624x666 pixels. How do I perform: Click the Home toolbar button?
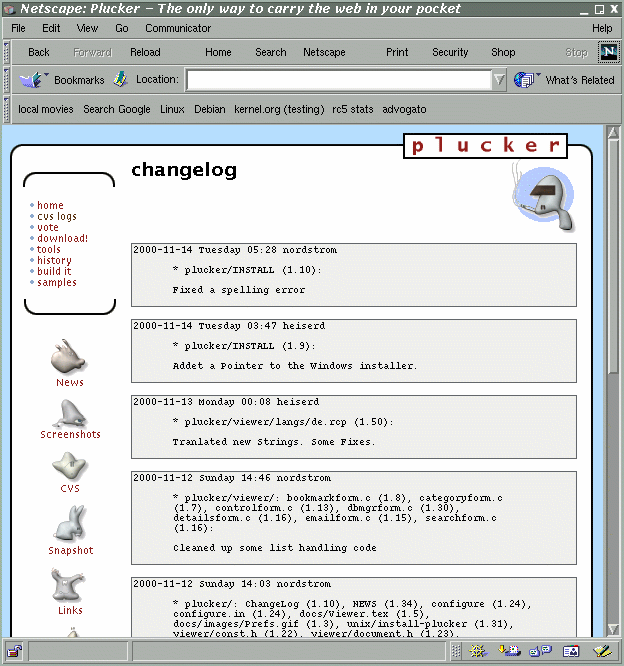tap(218, 52)
